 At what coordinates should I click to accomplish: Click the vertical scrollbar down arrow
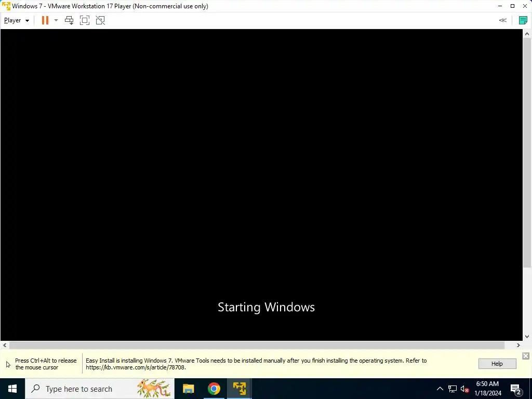pos(527,337)
